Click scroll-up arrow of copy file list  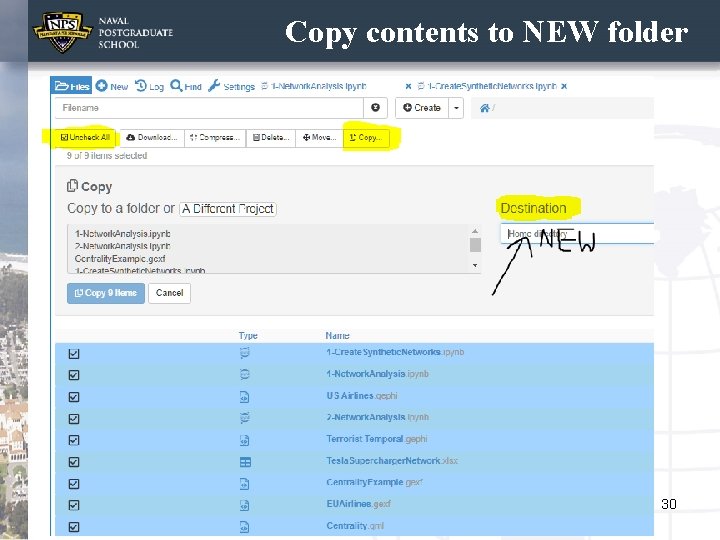pos(475,231)
